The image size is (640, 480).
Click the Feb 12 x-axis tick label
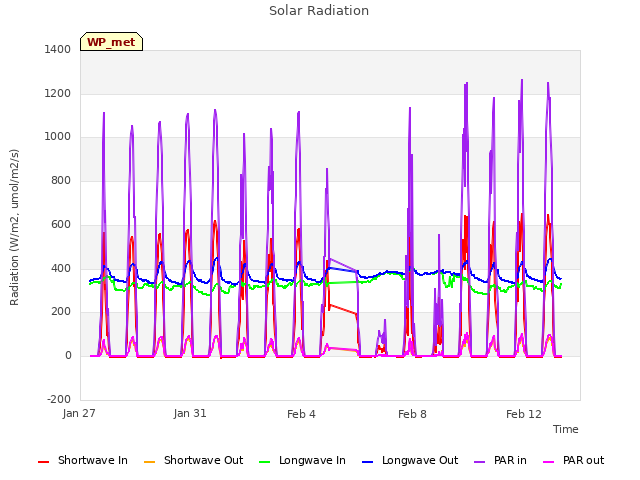click(x=524, y=414)
